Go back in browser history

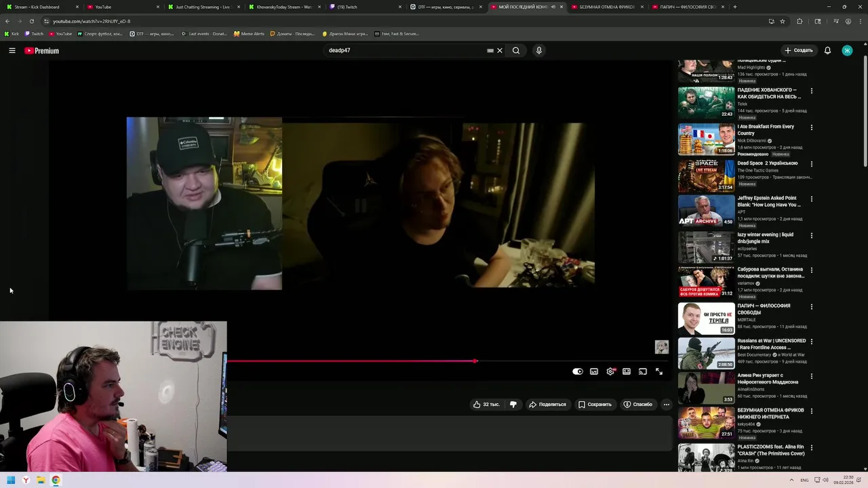7,21
